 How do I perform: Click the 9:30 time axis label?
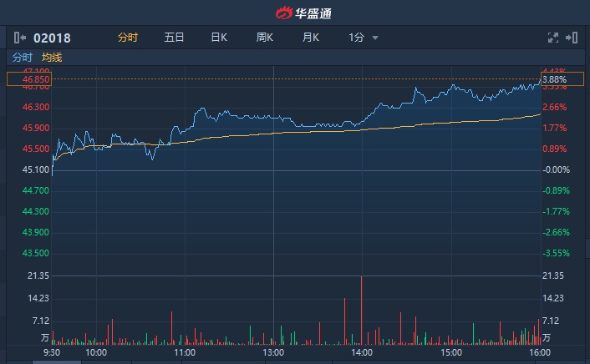tap(52, 353)
